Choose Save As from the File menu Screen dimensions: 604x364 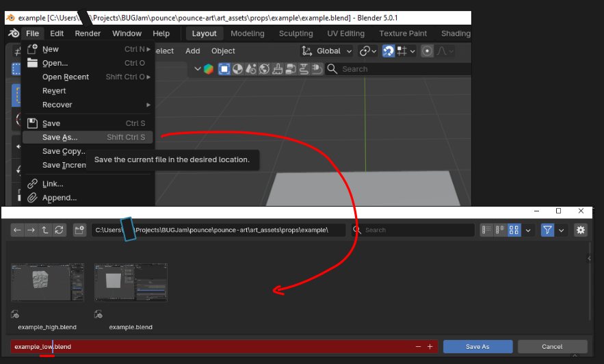(60, 138)
